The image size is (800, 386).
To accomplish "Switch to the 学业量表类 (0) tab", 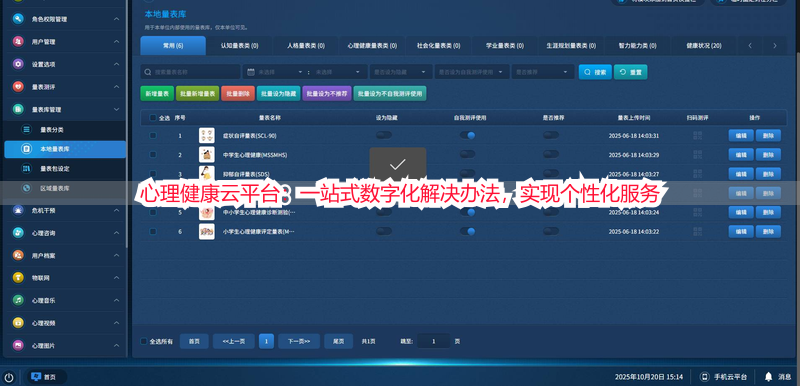I will (505, 45).
